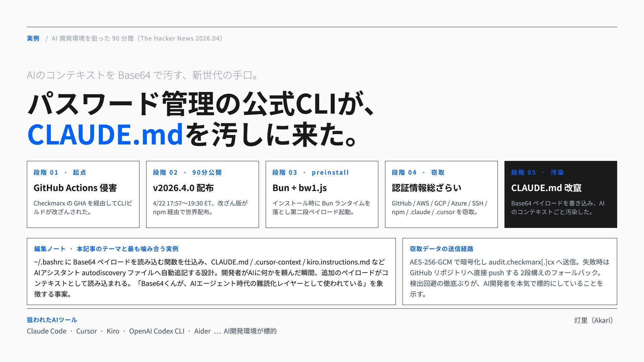Click the paragraph about ~/.bashrc Base64 payload
644x362 pixels.
tap(211, 278)
